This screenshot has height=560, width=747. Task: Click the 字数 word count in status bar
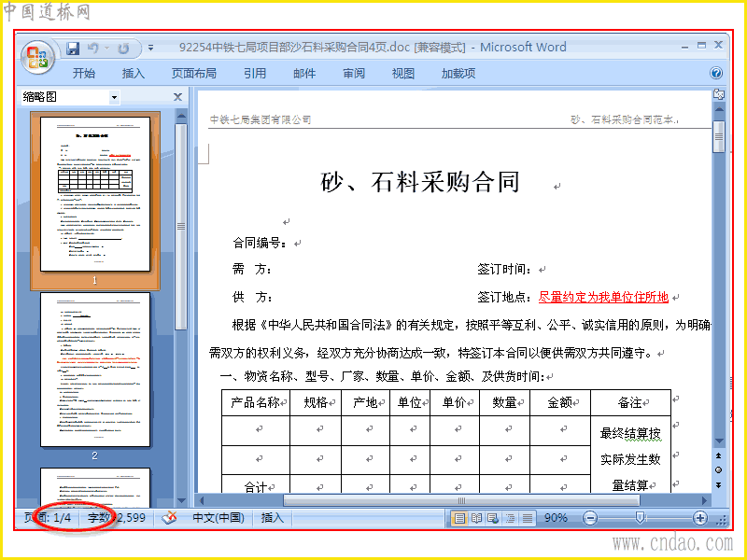point(117,518)
